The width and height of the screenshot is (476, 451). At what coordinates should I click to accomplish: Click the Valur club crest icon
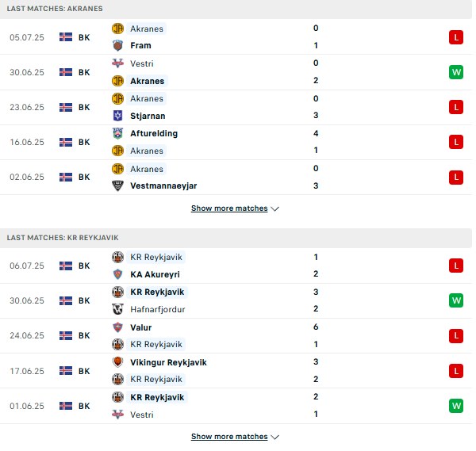pyautogui.click(x=117, y=327)
